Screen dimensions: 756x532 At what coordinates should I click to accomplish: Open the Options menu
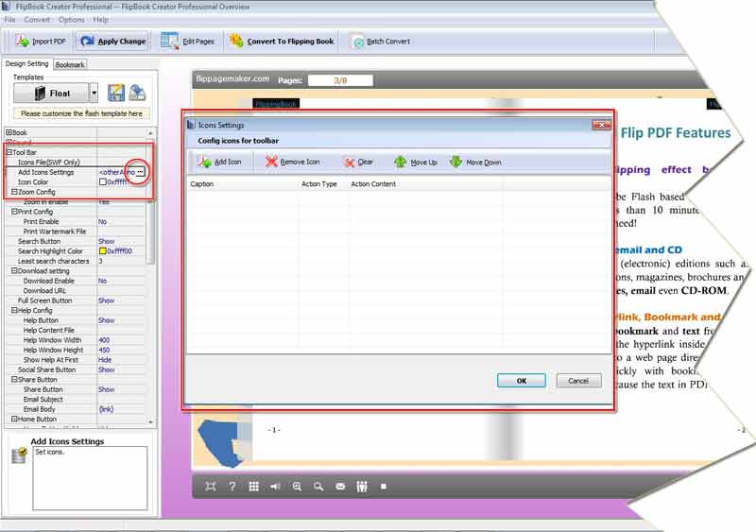tap(72, 20)
